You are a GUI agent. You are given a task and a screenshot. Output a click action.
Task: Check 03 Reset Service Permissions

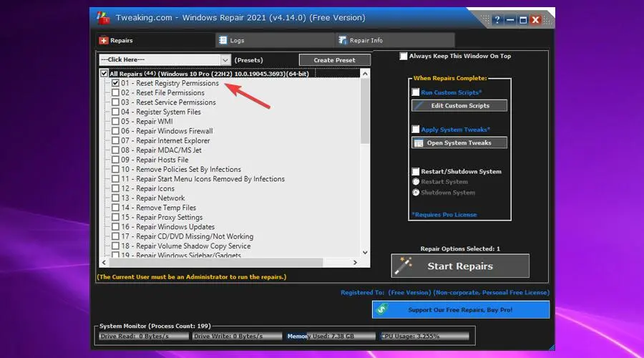(x=115, y=102)
